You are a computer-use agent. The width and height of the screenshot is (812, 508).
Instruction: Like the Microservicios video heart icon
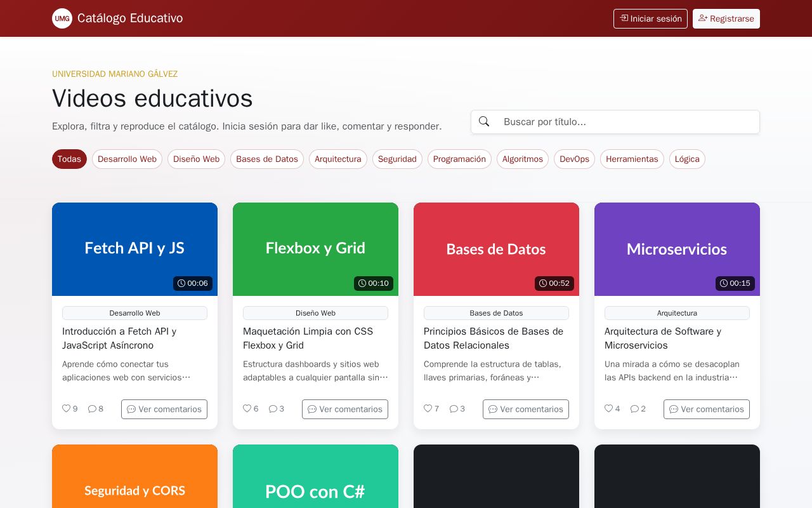click(608, 408)
